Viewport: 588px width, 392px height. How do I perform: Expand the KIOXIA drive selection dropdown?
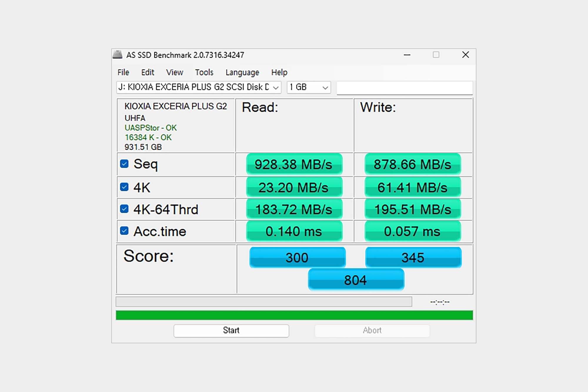tap(275, 88)
